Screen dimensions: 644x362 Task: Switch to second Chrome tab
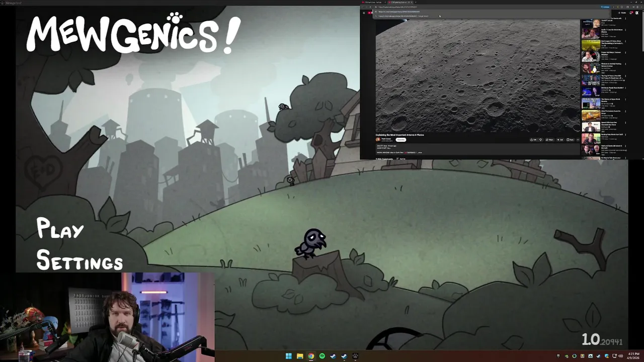401,2
